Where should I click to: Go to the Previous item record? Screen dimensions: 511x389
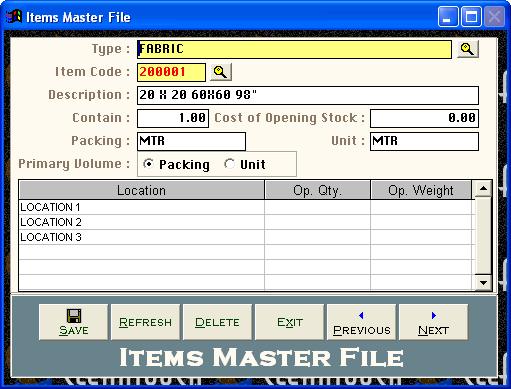(362, 322)
